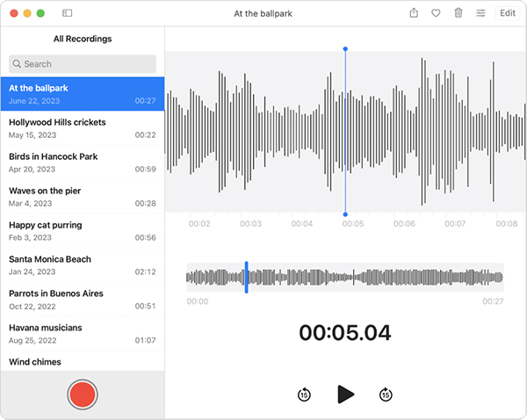Select Parrots in Buenos Aires recording

pos(83,300)
